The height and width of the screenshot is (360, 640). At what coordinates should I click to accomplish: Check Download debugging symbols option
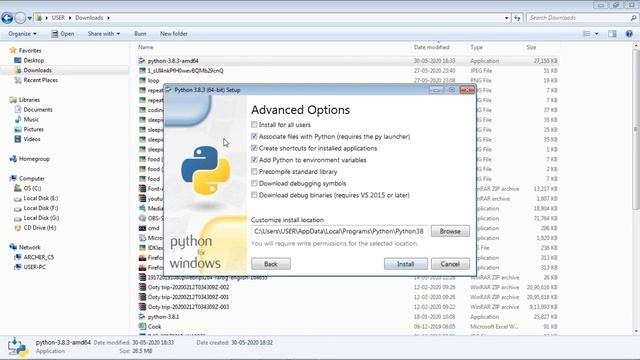[254, 183]
